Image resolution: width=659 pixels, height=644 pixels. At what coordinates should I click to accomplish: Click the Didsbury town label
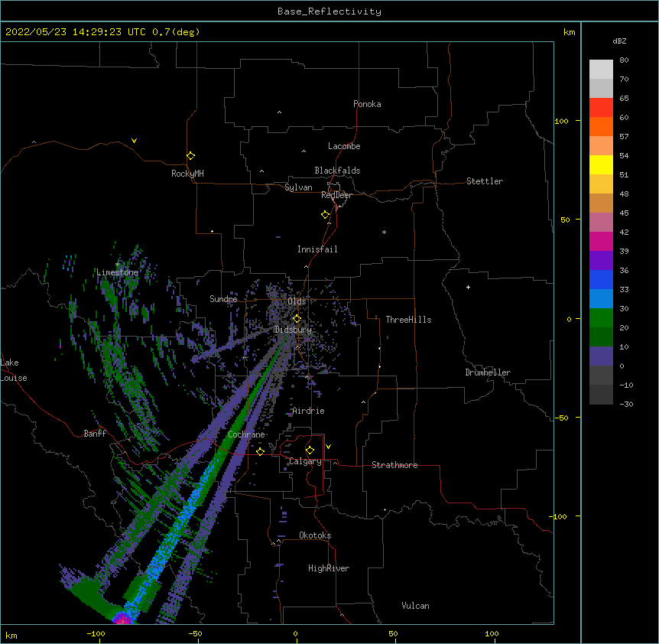pyautogui.click(x=293, y=330)
